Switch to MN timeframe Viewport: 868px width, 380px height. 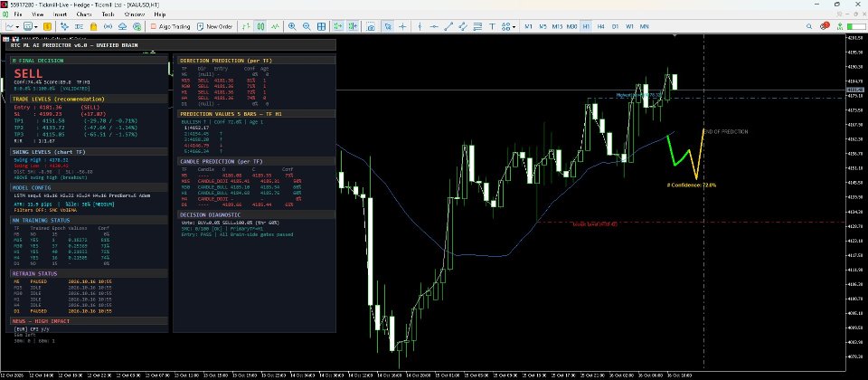click(x=645, y=26)
